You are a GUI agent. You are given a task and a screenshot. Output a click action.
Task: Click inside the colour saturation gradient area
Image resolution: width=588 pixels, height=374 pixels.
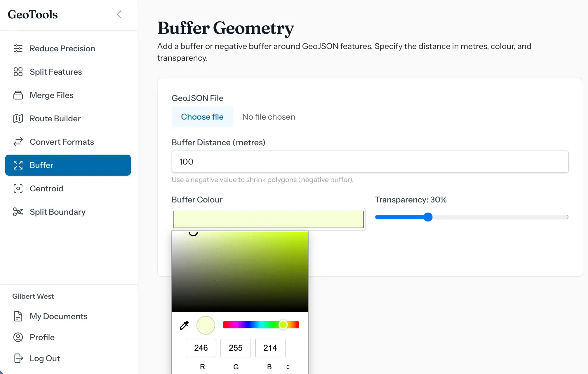pyautogui.click(x=240, y=272)
